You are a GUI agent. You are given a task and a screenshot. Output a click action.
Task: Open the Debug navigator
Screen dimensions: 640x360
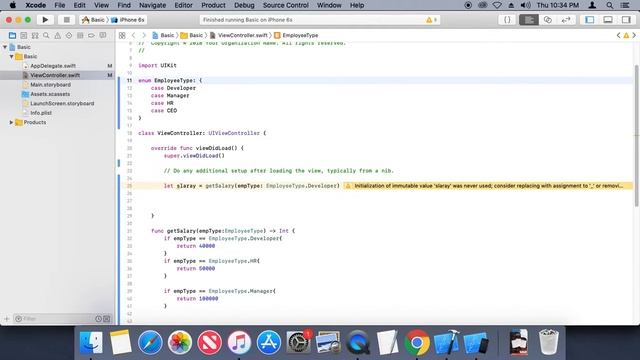coord(80,36)
